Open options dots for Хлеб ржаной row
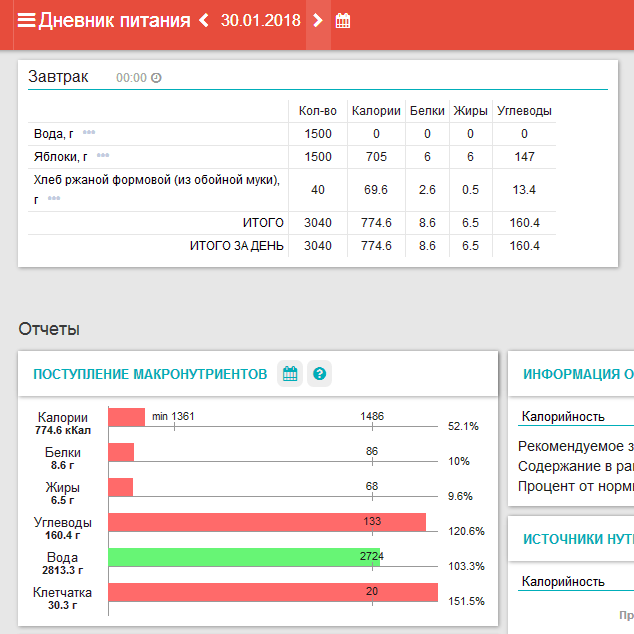 (x=53, y=199)
